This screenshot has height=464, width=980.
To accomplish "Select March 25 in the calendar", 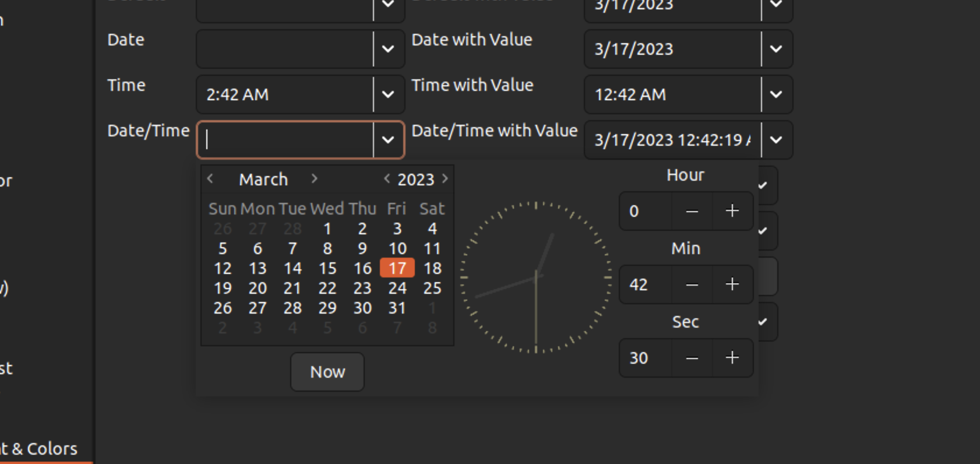I will coord(432,288).
